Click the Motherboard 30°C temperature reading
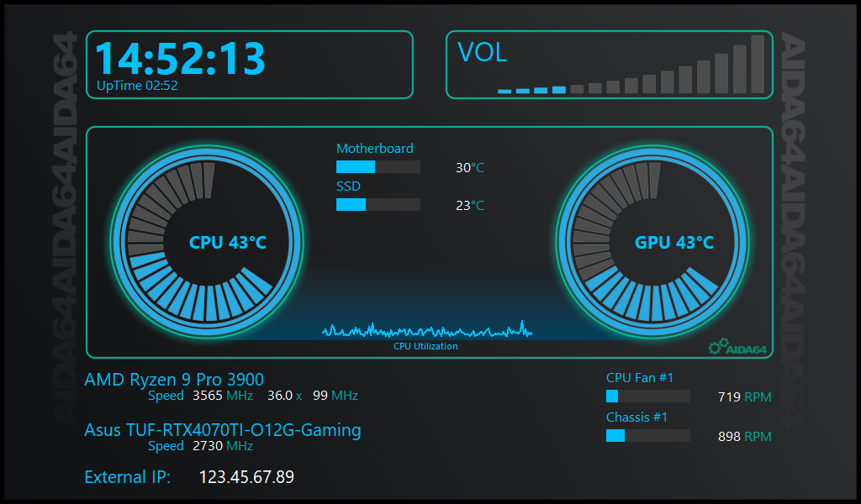 click(x=469, y=168)
